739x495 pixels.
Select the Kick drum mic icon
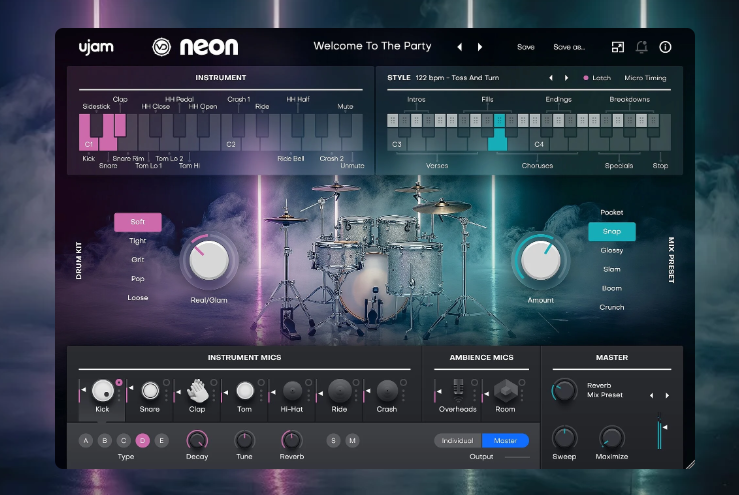103,390
